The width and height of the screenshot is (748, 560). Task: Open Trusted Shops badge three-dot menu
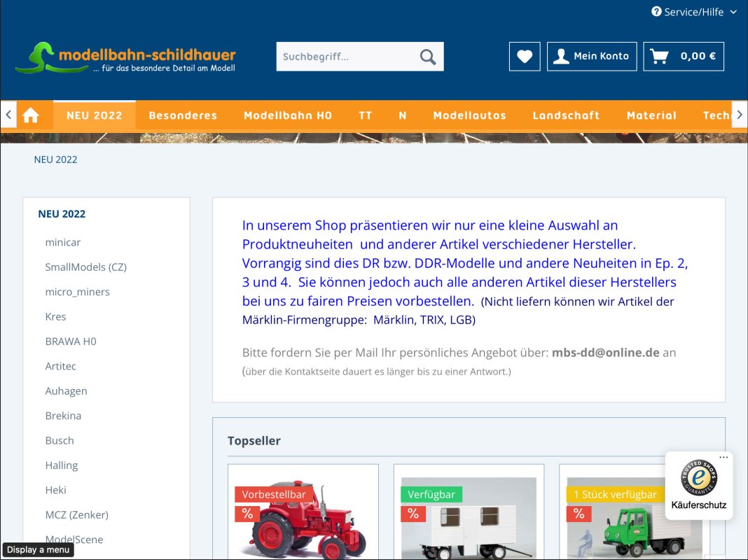[723, 458]
